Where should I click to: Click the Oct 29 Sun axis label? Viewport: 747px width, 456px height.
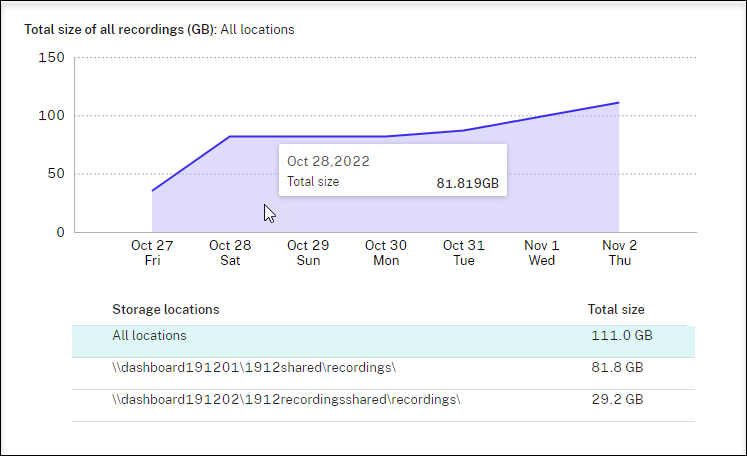(308, 252)
